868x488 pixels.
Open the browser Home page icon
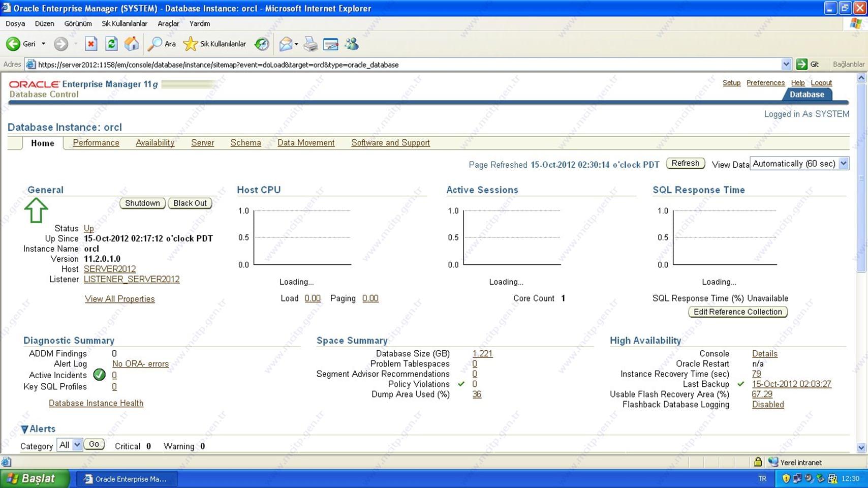click(x=132, y=44)
